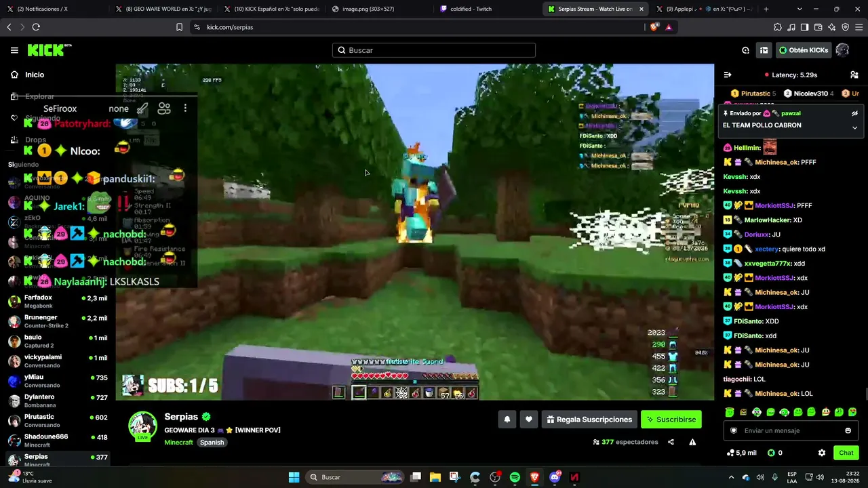Open Brunenger channel in the sidebar
The width and height of the screenshot is (868, 488).
click(x=58, y=321)
